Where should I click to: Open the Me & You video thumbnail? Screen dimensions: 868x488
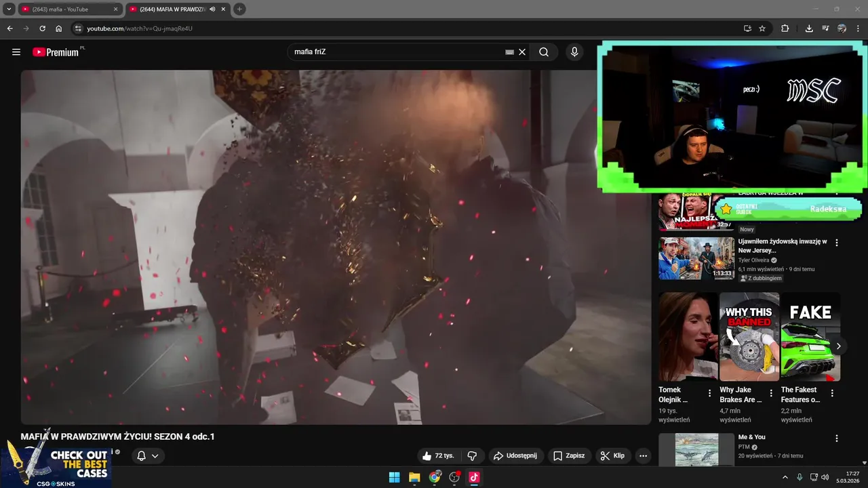point(696,449)
